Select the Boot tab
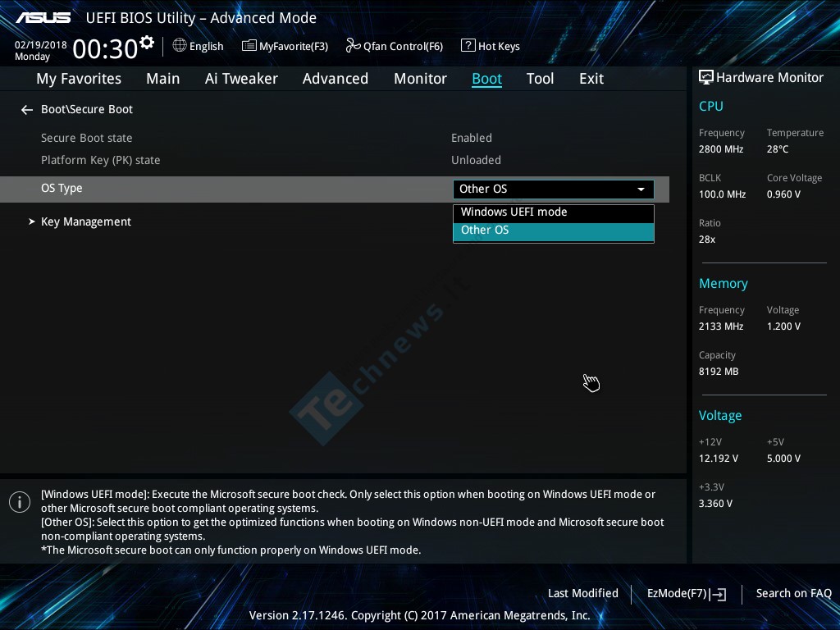840x630 pixels. click(486, 79)
